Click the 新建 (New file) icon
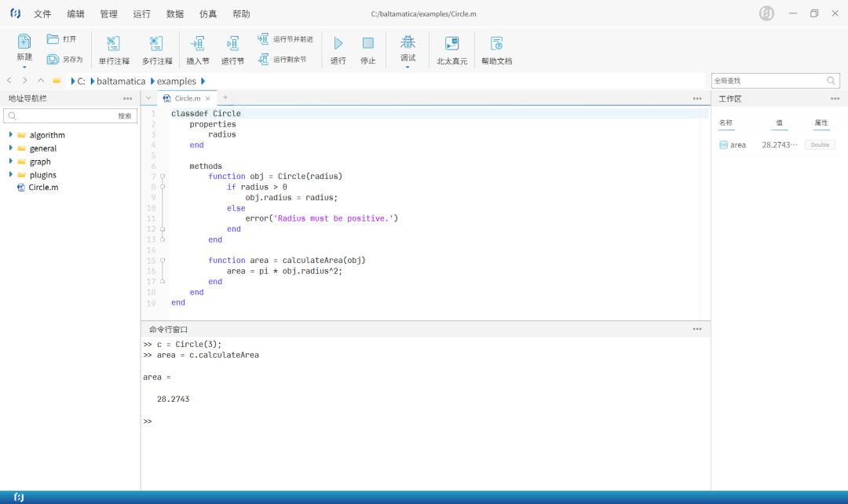 coord(24,42)
